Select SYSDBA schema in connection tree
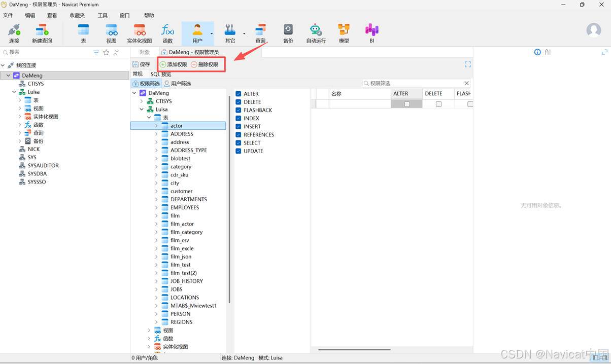Image resolution: width=611 pixels, height=364 pixels. pos(37,173)
